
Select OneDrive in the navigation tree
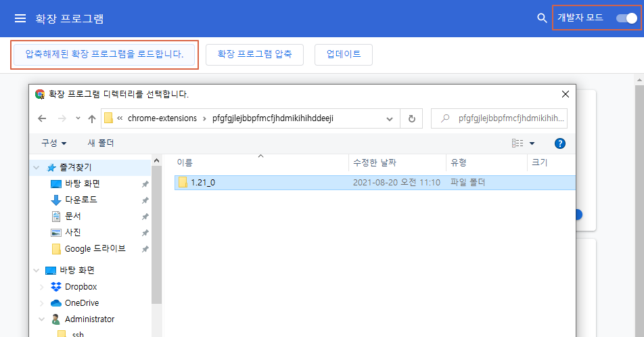point(81,303)
